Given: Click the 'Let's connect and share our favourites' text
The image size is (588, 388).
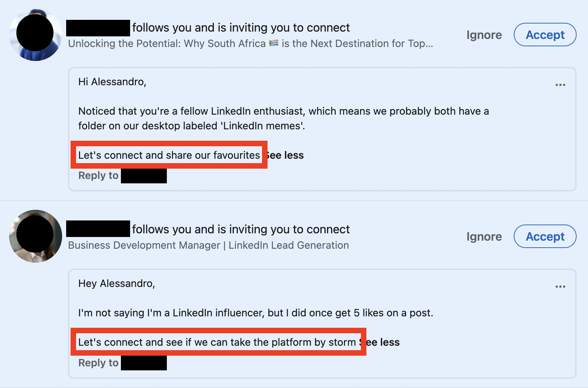Looking at the screenshot, I should pyautogui.click(x=169, y=155).
